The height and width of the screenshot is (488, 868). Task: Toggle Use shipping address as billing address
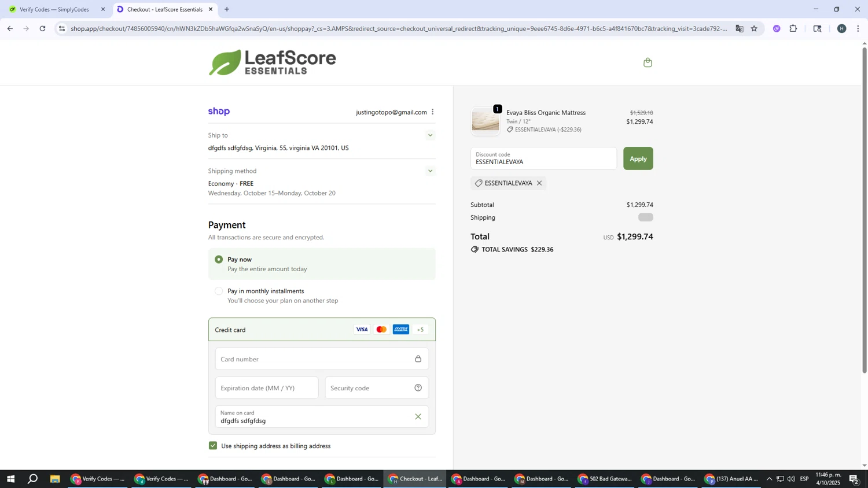213,446
